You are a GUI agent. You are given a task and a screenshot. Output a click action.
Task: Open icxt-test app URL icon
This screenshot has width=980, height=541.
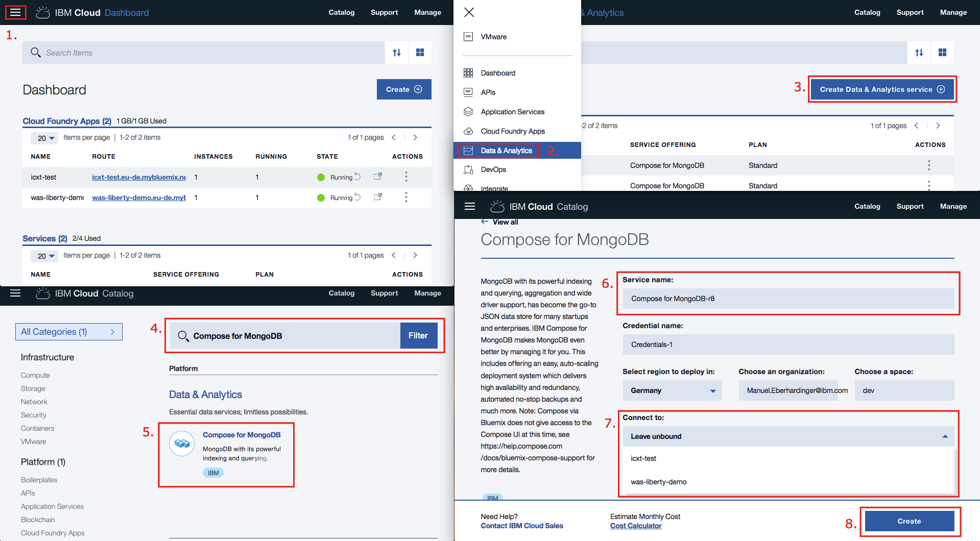click(378, 177)
